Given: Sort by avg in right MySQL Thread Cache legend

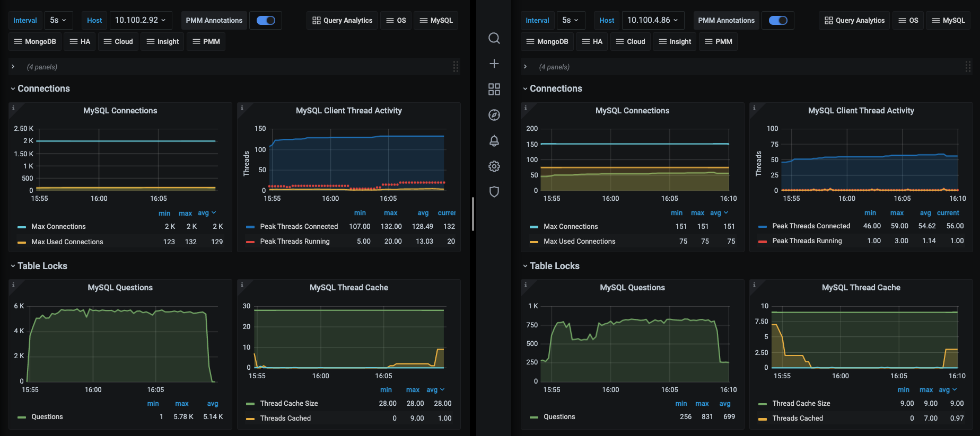Looking at the screenshot, I should click(x=947, y=390).
